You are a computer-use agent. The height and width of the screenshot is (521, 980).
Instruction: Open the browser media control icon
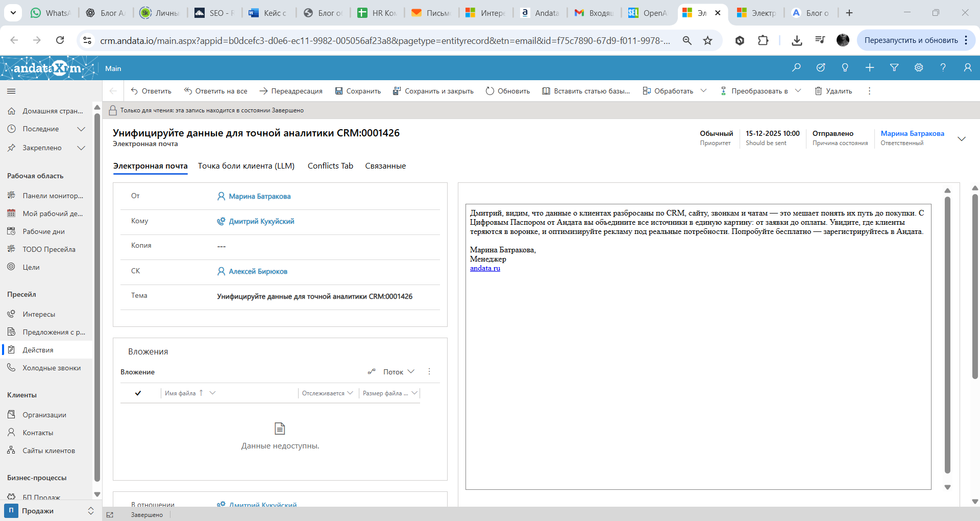pyautogui.click(x=820, y=40)
